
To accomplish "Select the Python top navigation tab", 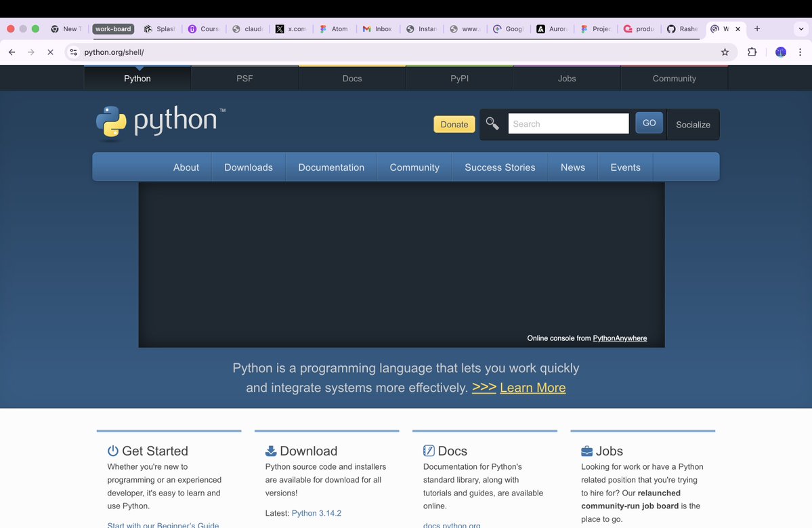I will [137, 78].
